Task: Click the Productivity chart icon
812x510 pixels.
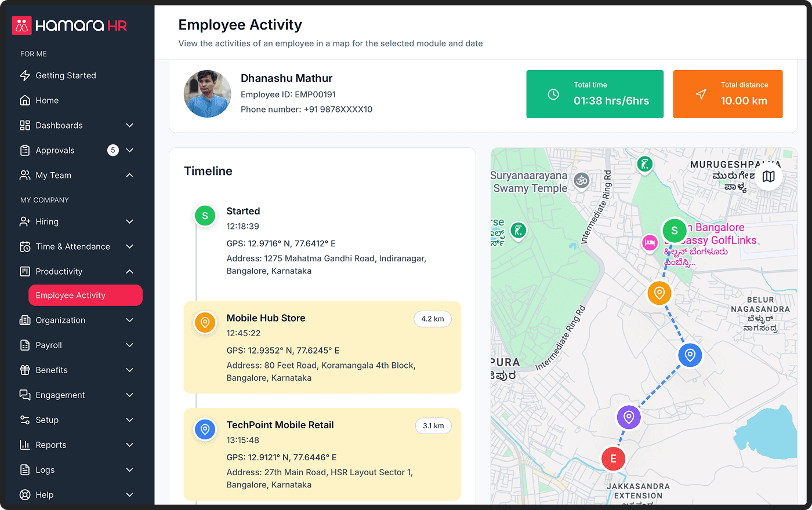Action: (25, 271)
